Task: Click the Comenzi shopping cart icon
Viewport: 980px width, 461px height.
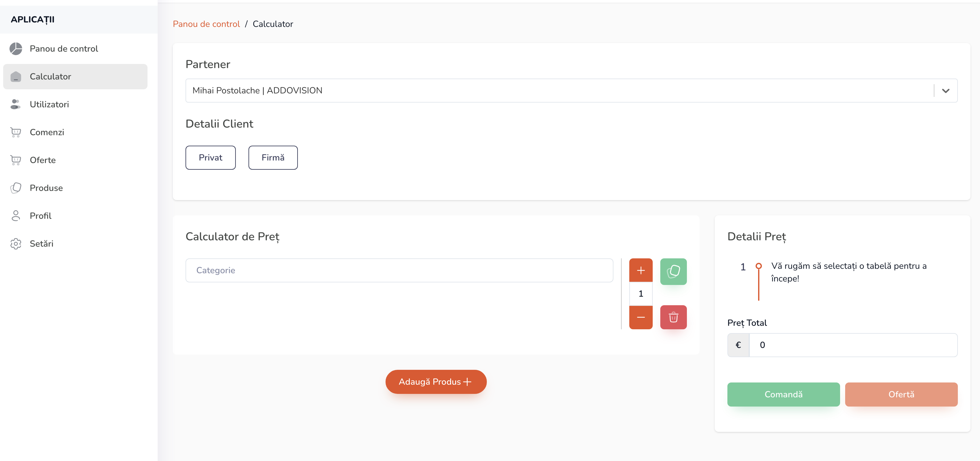Action: coord(16,132)
